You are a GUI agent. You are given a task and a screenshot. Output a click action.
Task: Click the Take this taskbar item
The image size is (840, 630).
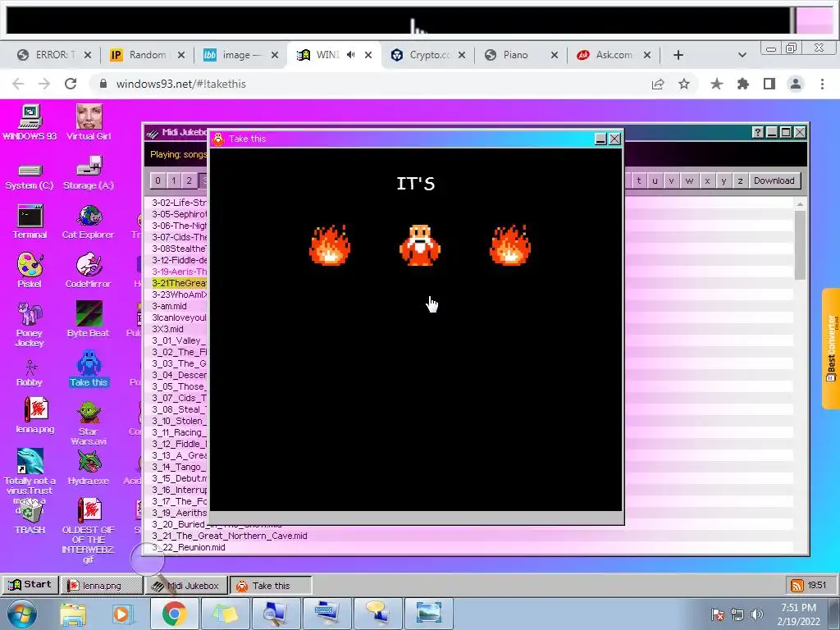point(271,585)
